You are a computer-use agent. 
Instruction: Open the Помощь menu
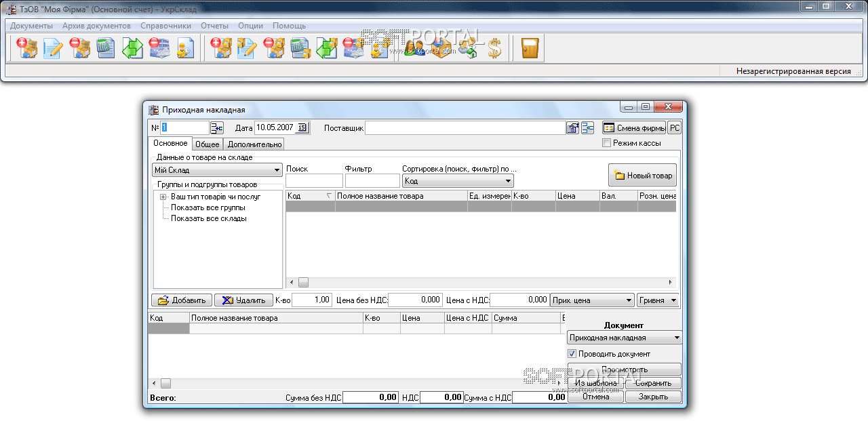pyautogui.click(x=290, y=26)
